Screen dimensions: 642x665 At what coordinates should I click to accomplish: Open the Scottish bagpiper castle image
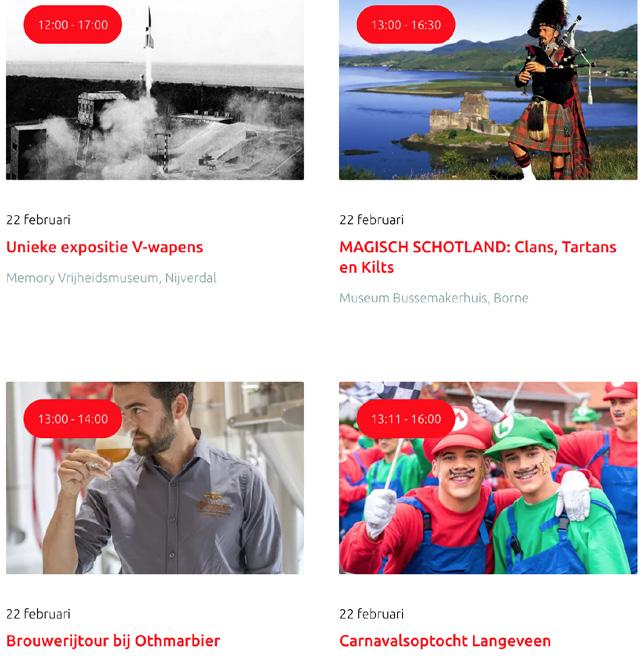click(488, 89)
